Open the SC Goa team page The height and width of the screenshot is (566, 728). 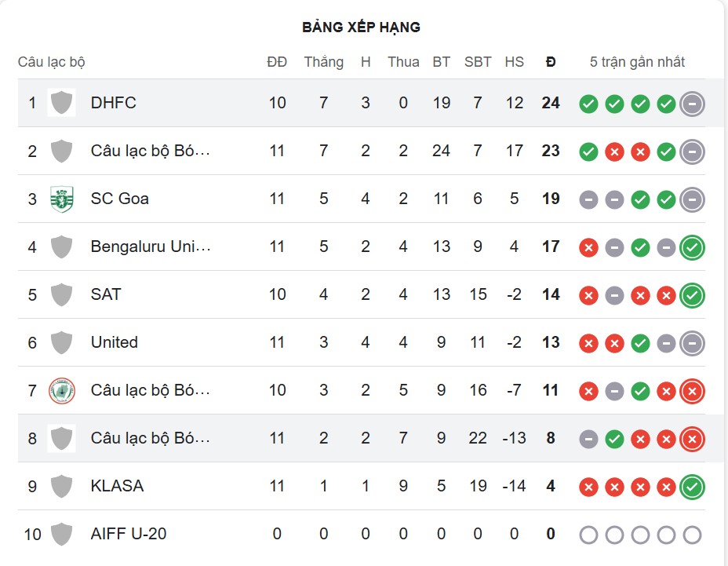coord(119,199)
